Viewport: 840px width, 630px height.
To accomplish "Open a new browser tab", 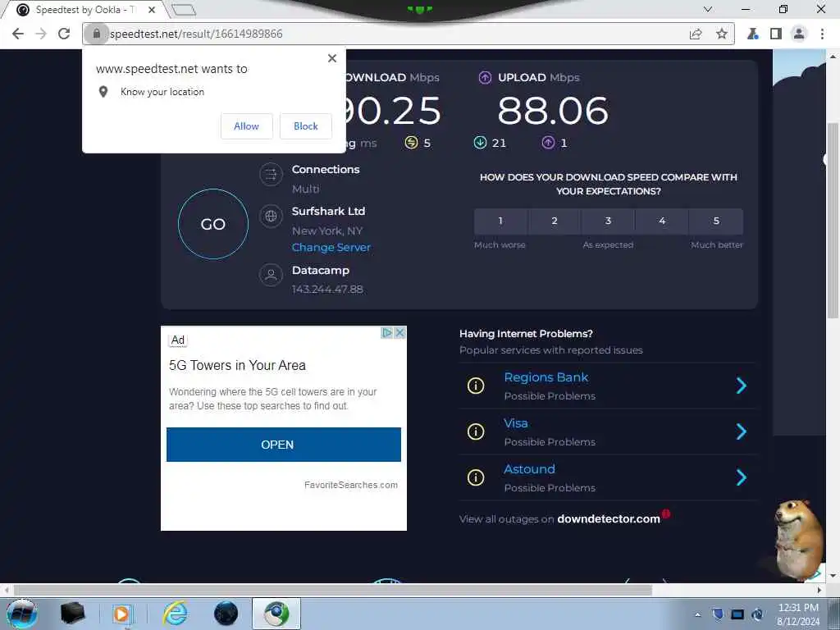I will point(185,10).
